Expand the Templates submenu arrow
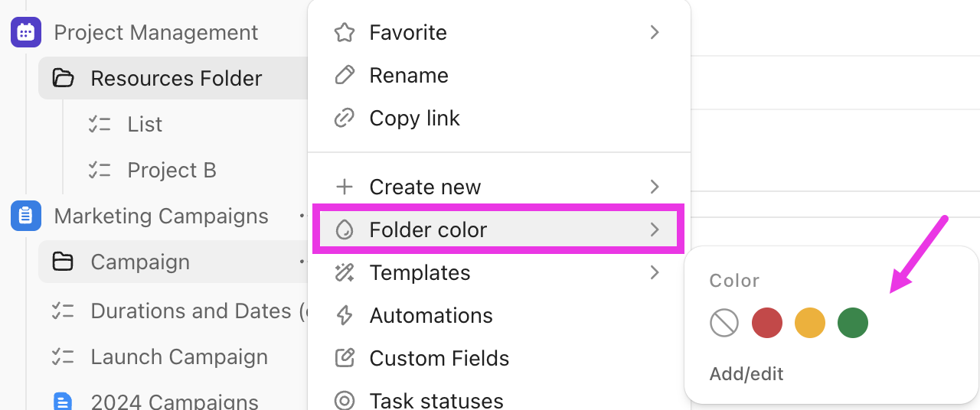 (x=655, y=272)
